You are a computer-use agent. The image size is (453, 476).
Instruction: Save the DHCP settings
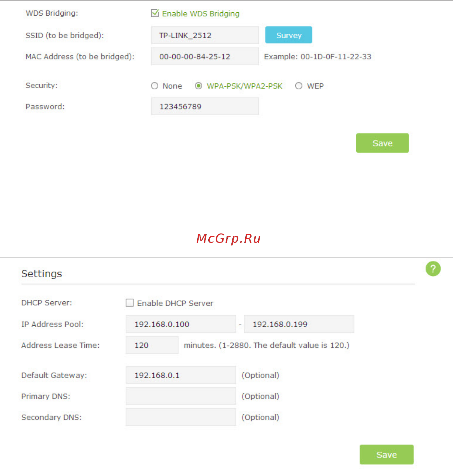[386, 455]
